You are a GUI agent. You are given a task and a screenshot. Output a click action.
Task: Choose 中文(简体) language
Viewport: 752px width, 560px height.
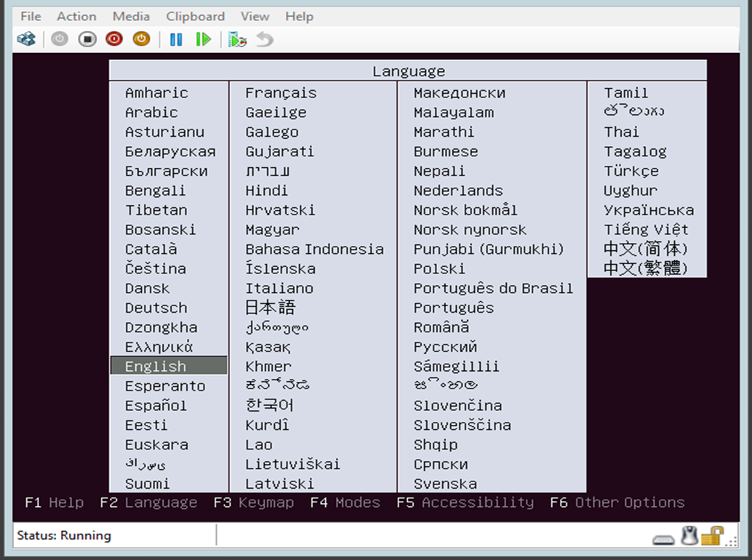tap(646, 249)
